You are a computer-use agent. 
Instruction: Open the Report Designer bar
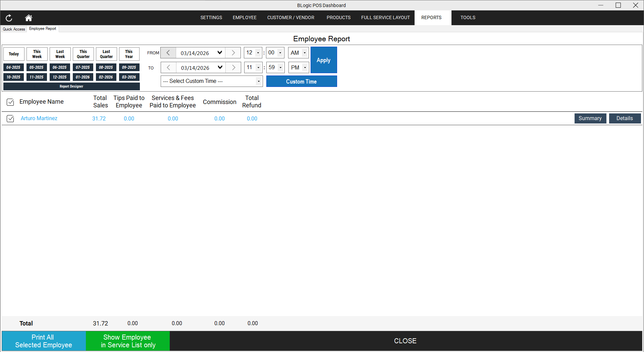(71, 87)
